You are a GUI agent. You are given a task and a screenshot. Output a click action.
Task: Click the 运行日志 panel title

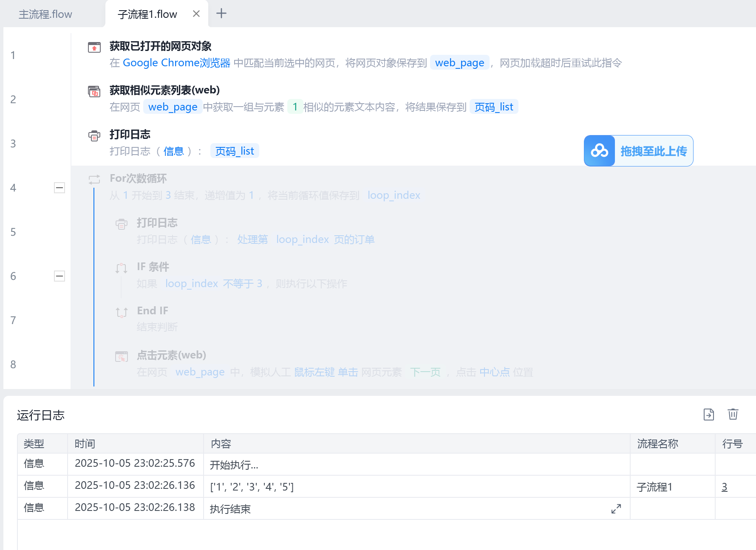pos(41,415)
